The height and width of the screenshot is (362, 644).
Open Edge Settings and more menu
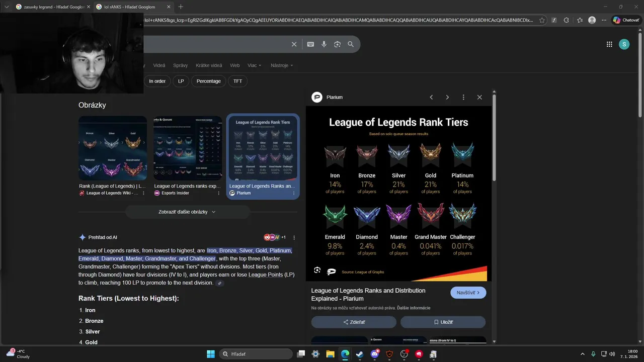[604, 20]
